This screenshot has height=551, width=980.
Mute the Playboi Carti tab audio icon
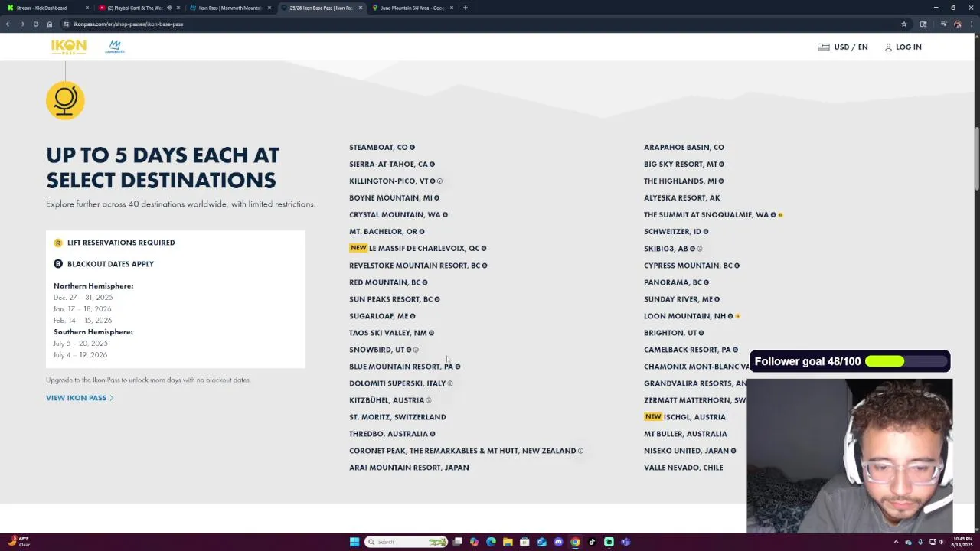click(169, 8)
